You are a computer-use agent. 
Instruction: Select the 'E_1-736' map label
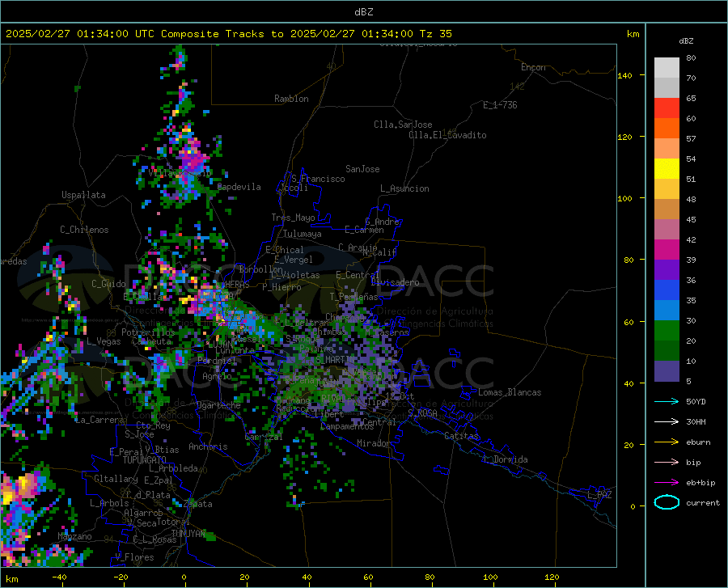coord(500,105)
